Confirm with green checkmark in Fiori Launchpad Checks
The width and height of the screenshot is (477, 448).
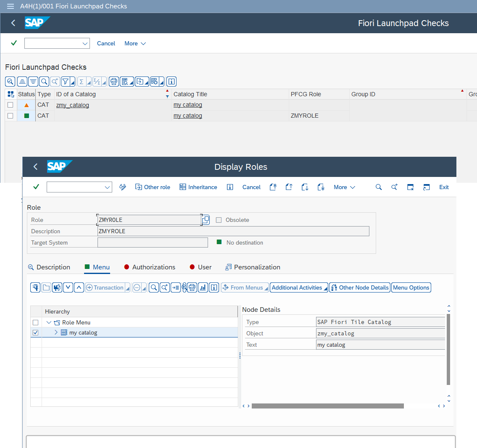tap(14, 43)
